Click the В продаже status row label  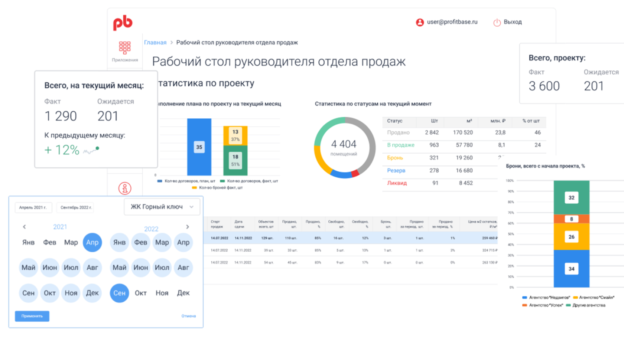click(401, 145)
